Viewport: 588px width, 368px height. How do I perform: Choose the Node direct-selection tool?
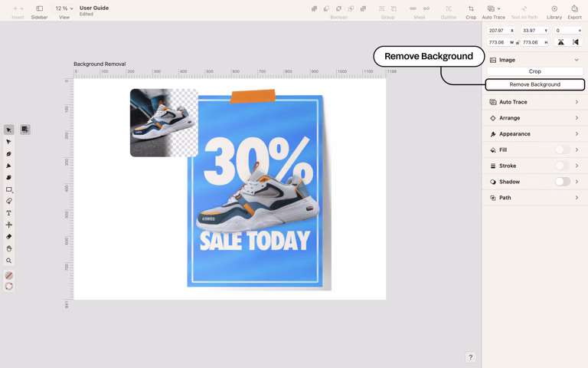(x=9, y=142)
